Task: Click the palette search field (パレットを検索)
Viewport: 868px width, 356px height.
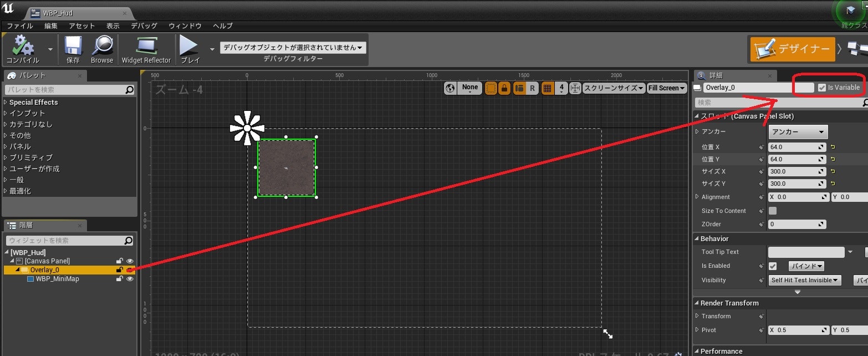Action: pos(69,89)
